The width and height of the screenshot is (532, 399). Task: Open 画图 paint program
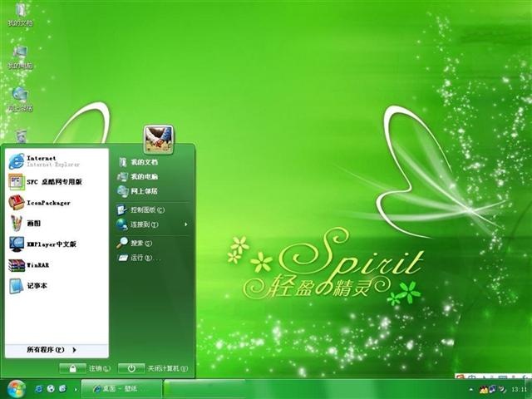57,224
